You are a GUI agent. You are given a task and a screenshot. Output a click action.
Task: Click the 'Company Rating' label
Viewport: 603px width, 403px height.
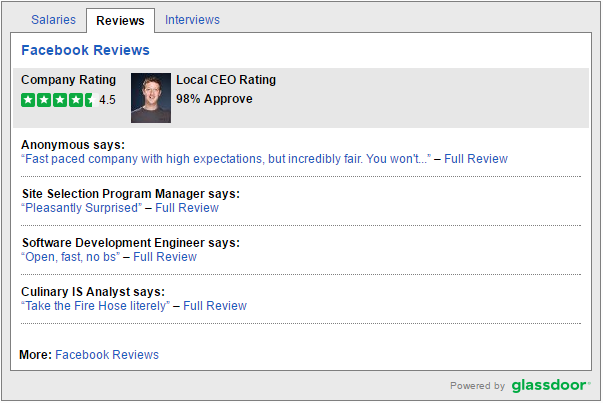pos(68,80)
